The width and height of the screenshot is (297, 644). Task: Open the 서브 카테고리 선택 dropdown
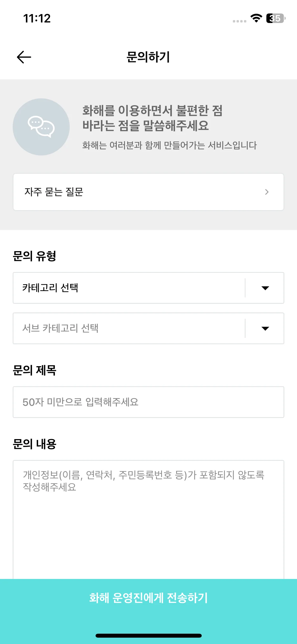(x=148, y=328)
